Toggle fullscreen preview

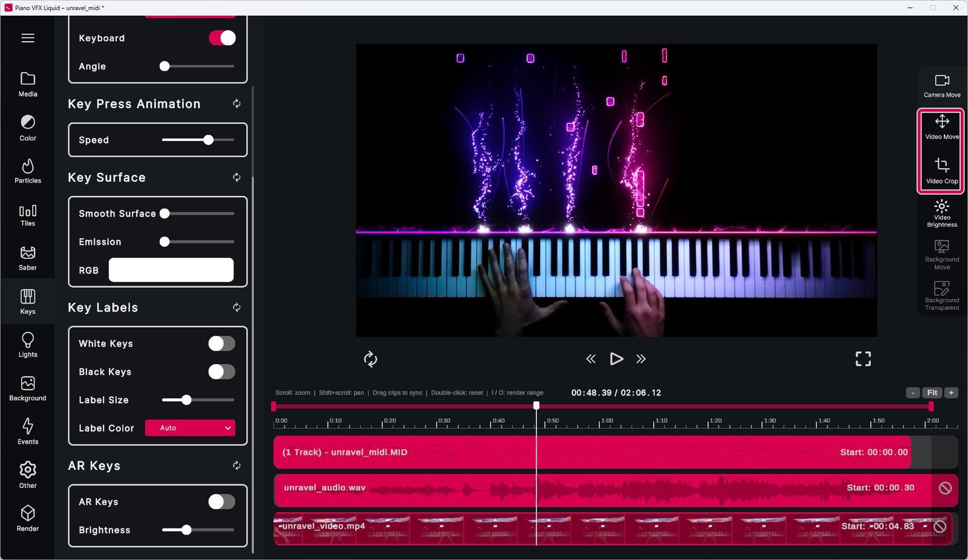pos(863,359)
